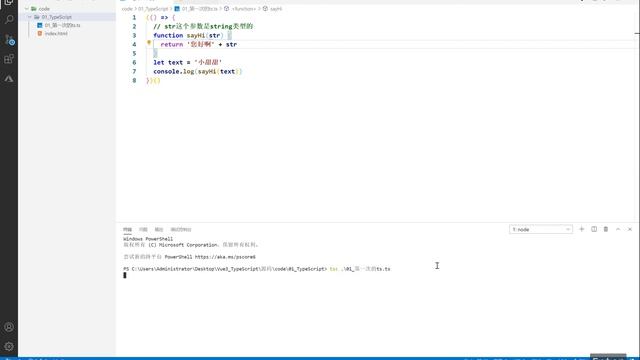The width and height of the screenshot is (640, 360).
Task: Click 'code' breadcrumb segment
Action: 127,9
